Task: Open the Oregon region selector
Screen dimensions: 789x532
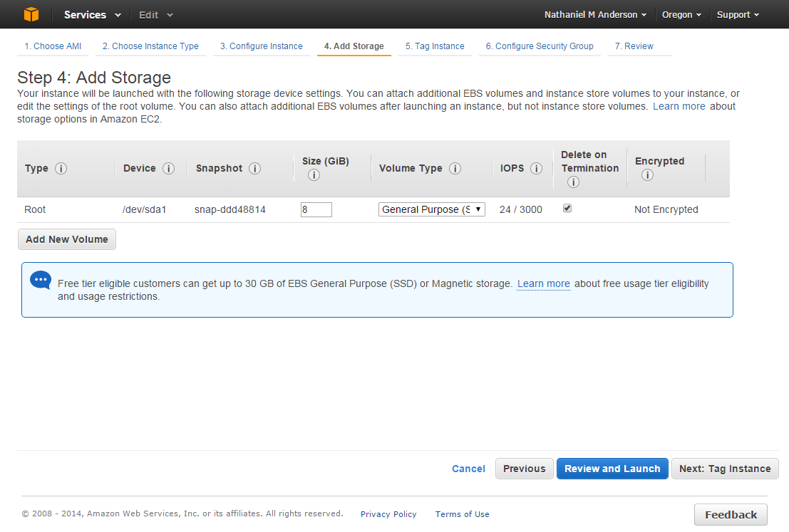Action: coord(681,14)
